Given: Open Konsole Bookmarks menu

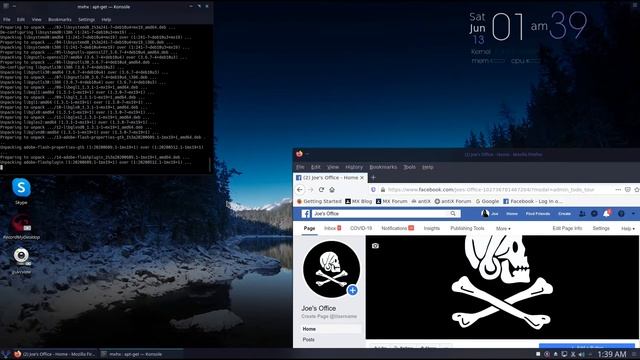Looking at the screenshot, I should pos(60,19).
